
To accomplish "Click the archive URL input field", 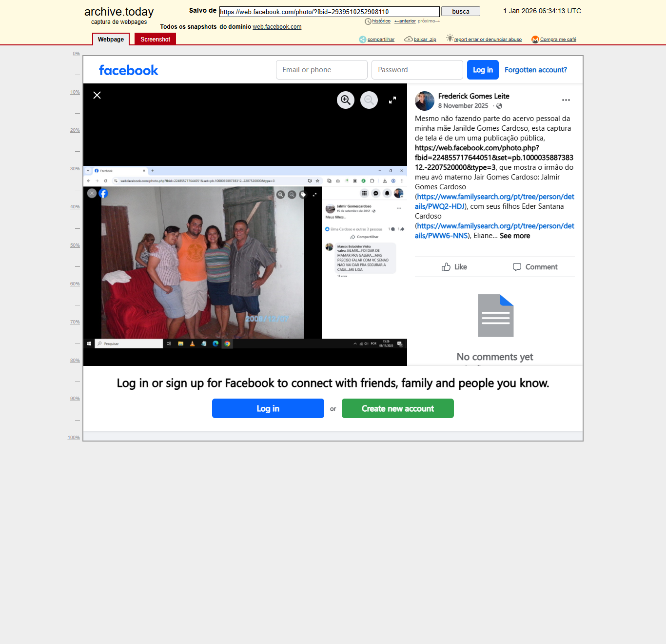I will pos(330,12).
